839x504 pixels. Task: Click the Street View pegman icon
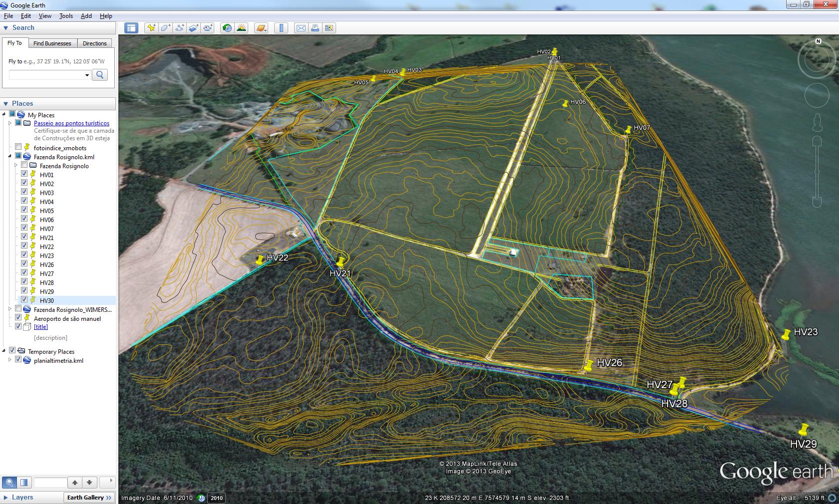817,122
